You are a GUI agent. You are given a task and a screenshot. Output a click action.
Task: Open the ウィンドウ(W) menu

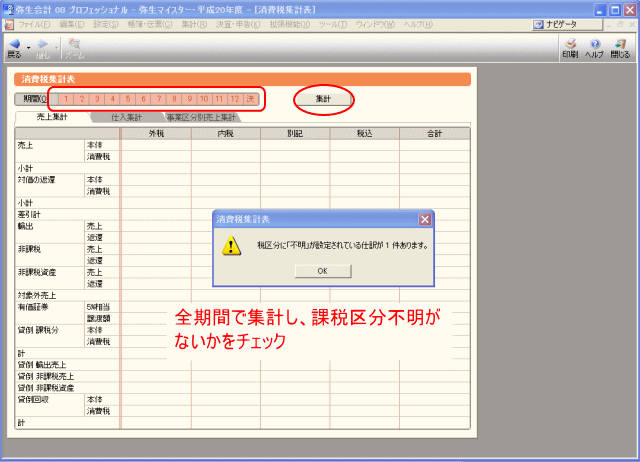(x=375, y=24)
